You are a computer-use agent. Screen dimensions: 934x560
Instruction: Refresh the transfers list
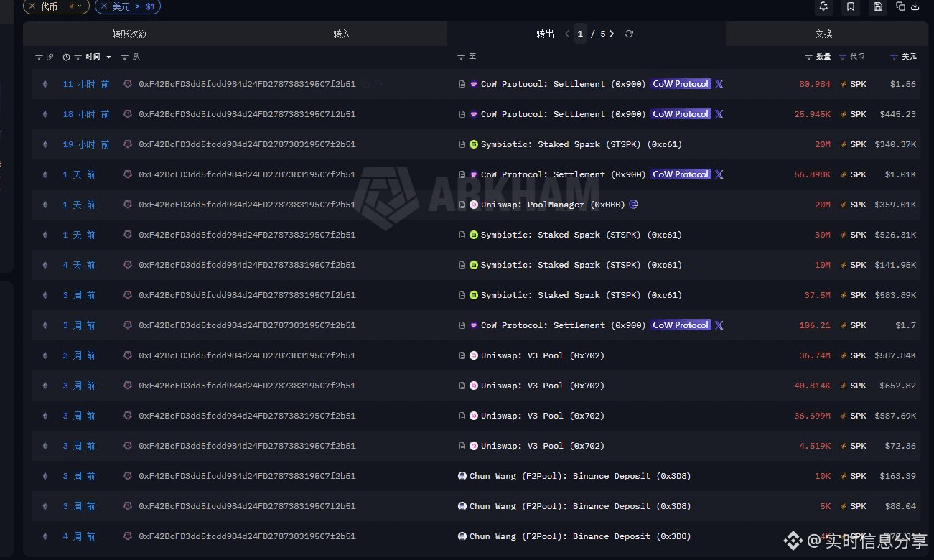click(x=629, y=34)
